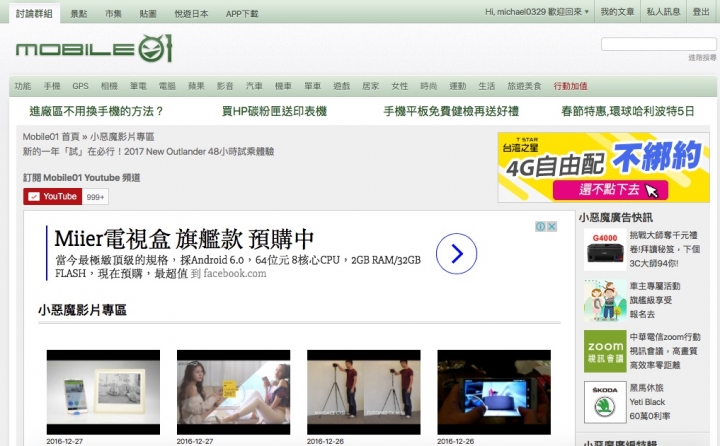Open the 旅遊美食 category menu
The image size is (720, 446).
[x=524, y=86]
